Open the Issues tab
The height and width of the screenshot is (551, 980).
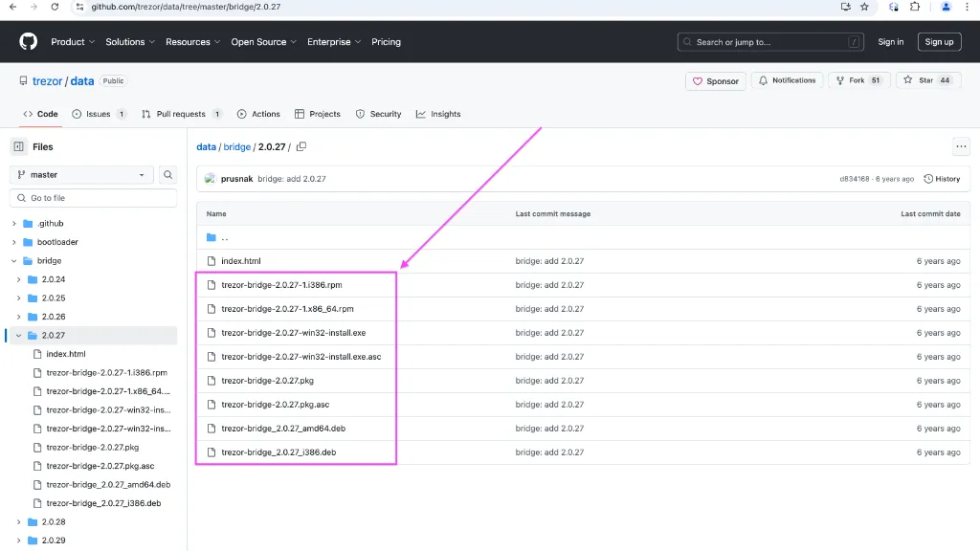tap(100, 115)
